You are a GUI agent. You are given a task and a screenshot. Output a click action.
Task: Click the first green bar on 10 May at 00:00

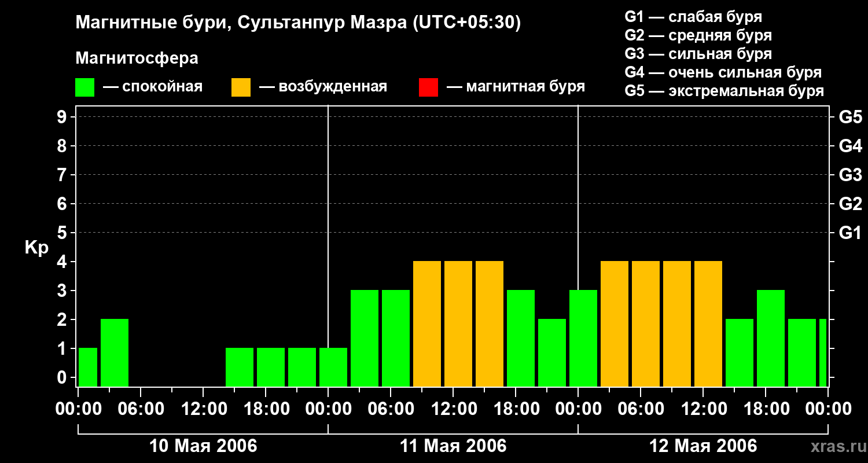88,367
